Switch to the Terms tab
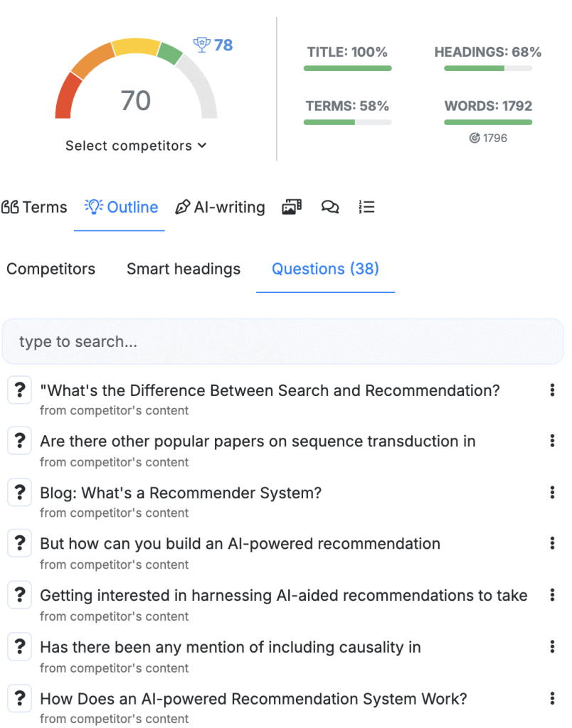Image resolution: width=572 pixels, height=728 pixels. (35, 207)
